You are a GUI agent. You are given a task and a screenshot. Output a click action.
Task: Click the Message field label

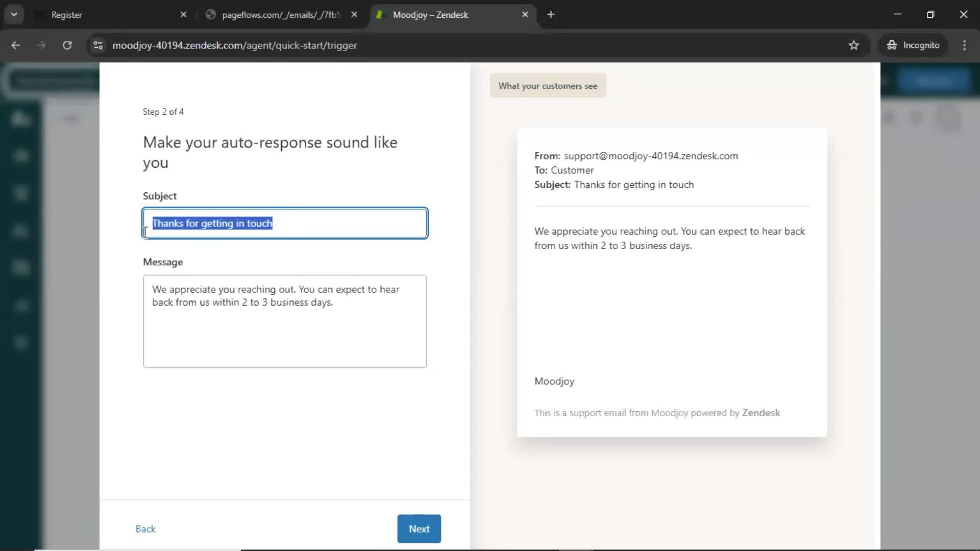click(x=163, y=262)
